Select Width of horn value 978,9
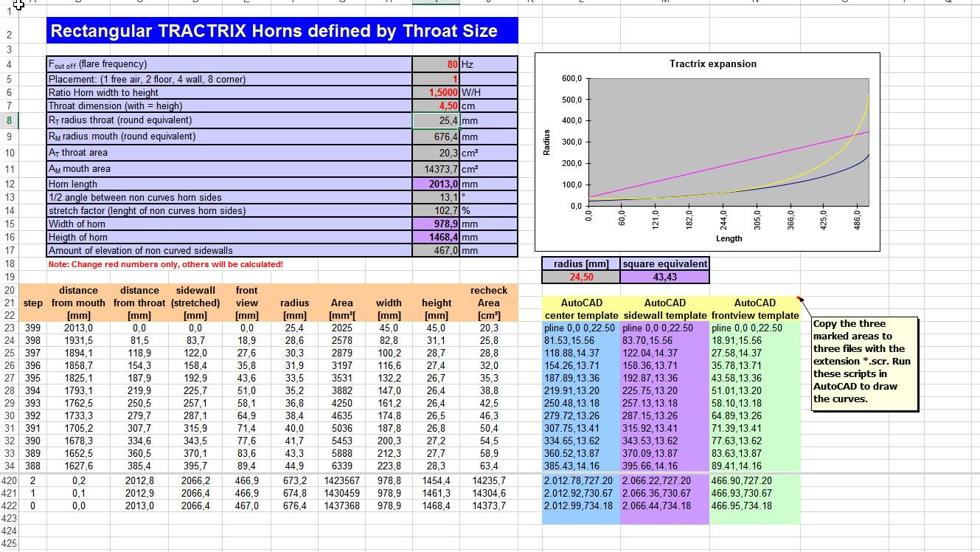The image size is (980, 552). [437, 224]
